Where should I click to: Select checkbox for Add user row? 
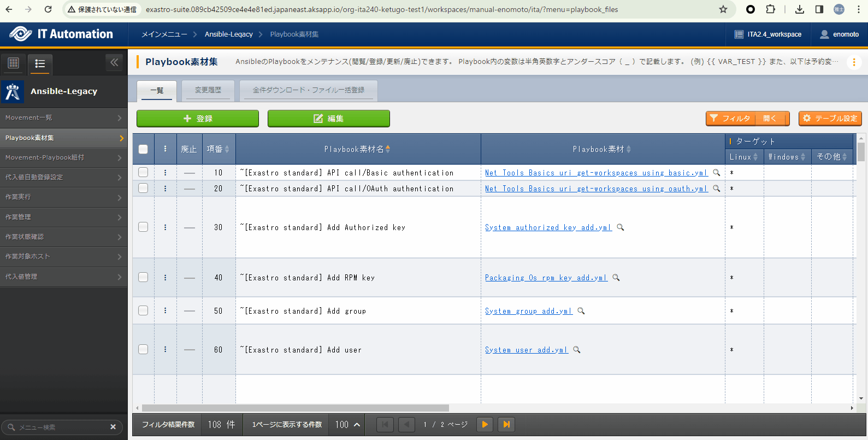click(x=143, y=350)
